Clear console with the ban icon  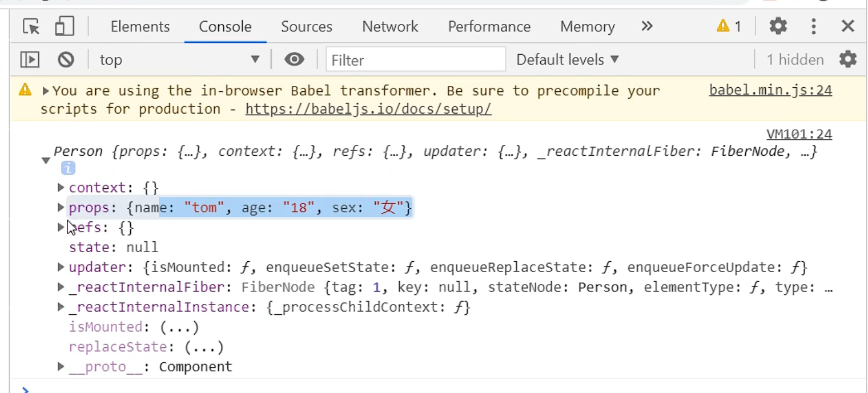(x=66, y=59)
